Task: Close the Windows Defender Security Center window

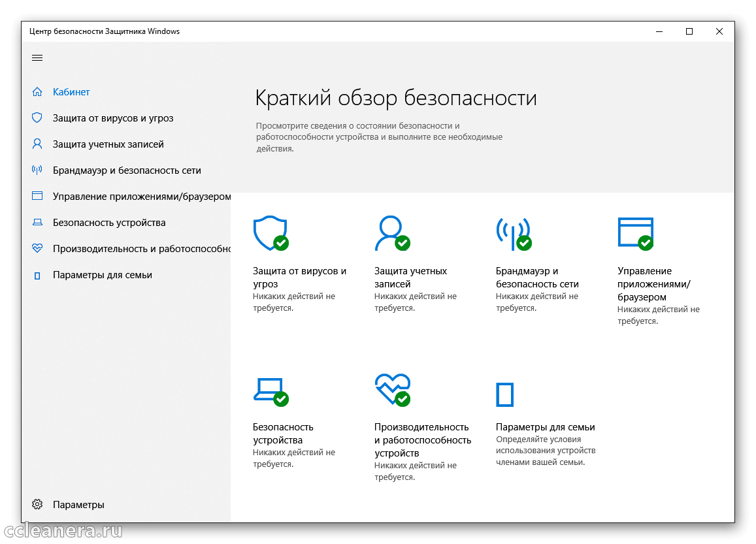Action: pos(719,31)
